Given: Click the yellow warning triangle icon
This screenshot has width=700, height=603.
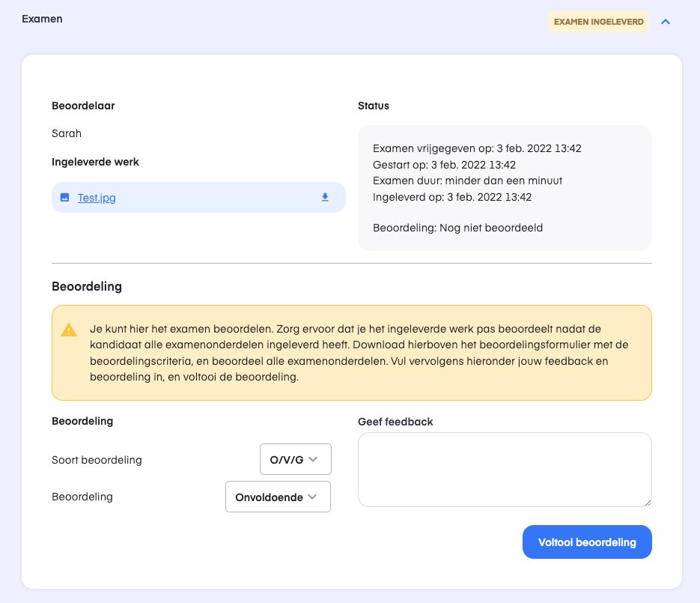Looking at the screenshot, I should point(69,330).
